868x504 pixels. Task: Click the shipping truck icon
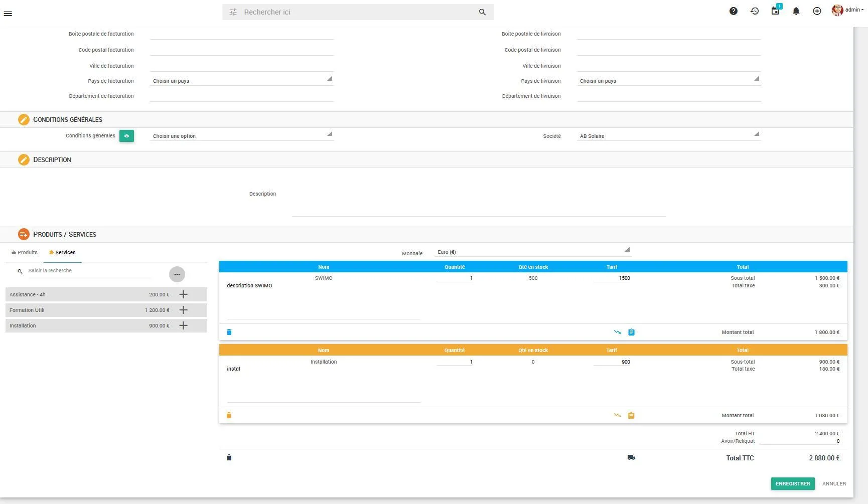pos(631,457)
